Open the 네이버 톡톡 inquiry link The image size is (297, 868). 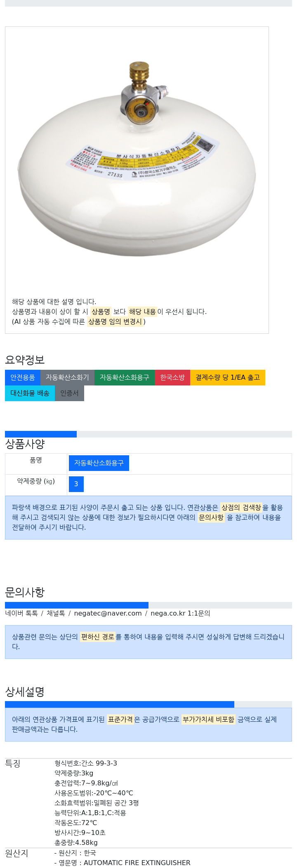[x=21, y=614]
